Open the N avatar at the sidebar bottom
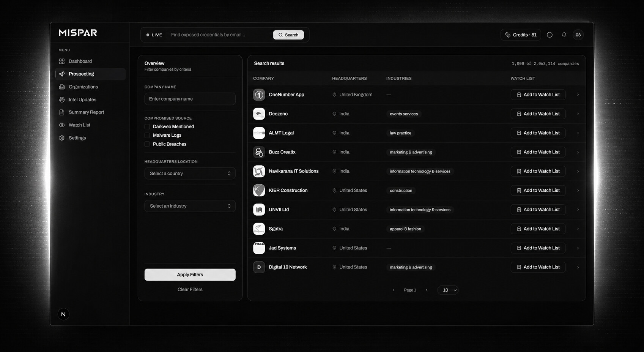This screenshot has height=352, width=644. [63, 314]
